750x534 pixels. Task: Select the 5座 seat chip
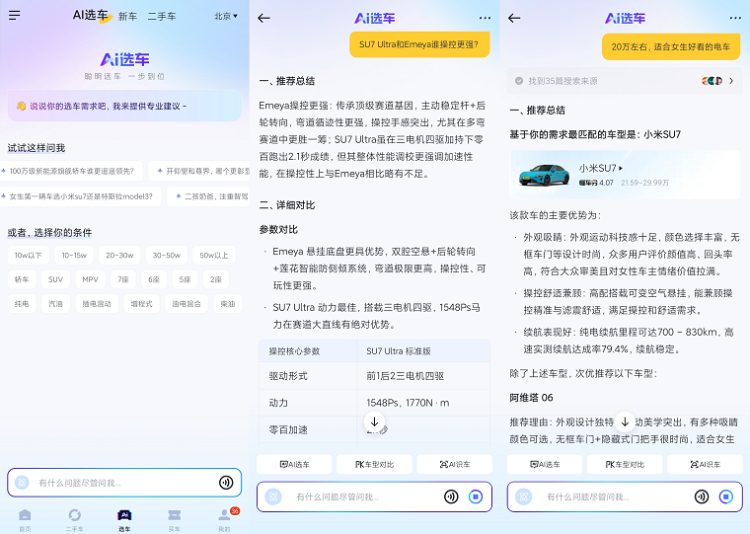(185, 279)
